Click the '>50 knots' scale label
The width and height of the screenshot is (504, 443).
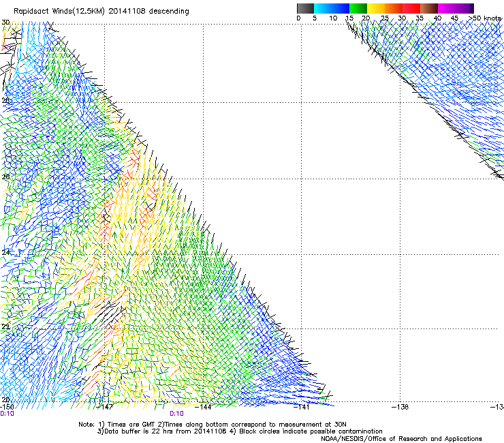click(485, 18)
